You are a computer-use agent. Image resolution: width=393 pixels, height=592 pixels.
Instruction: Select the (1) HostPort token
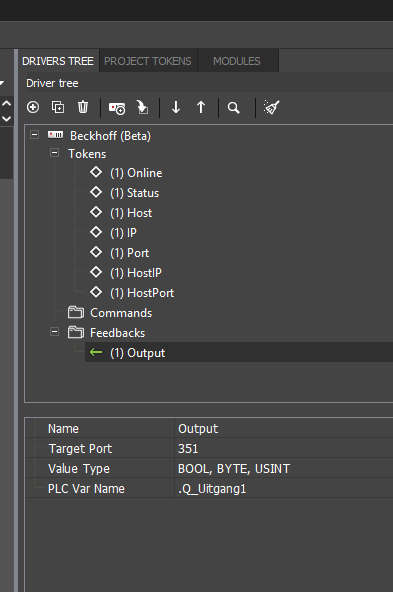tap(142, 293)
